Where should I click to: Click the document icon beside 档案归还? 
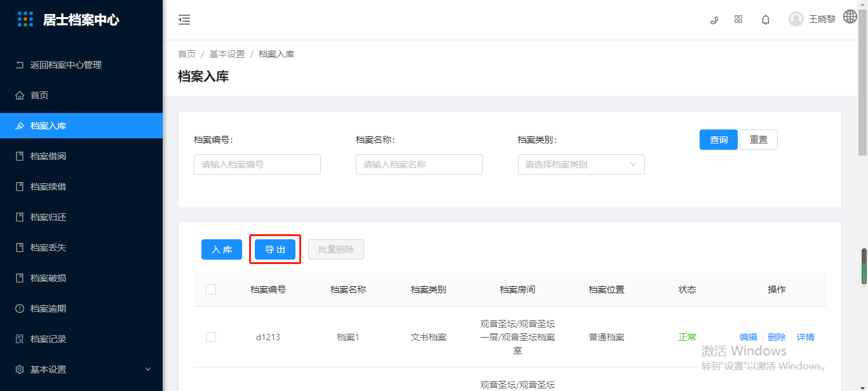(x=20, y=217)
